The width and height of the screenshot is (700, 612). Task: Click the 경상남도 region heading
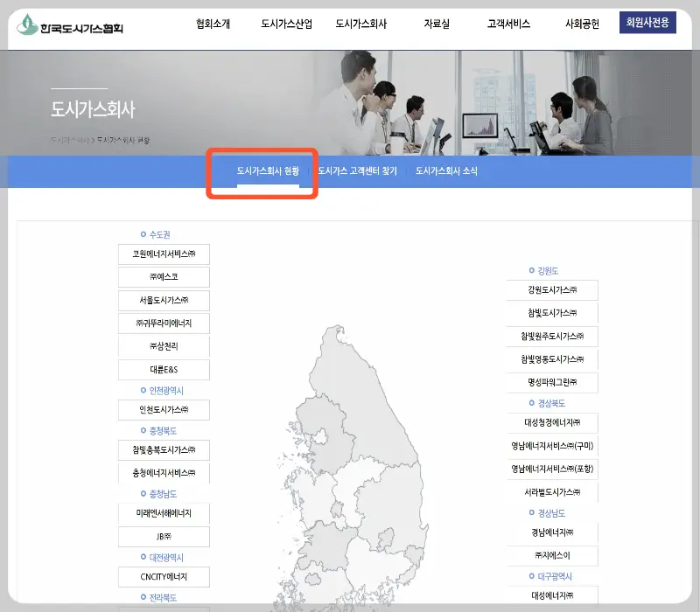[x=547, y=513]
